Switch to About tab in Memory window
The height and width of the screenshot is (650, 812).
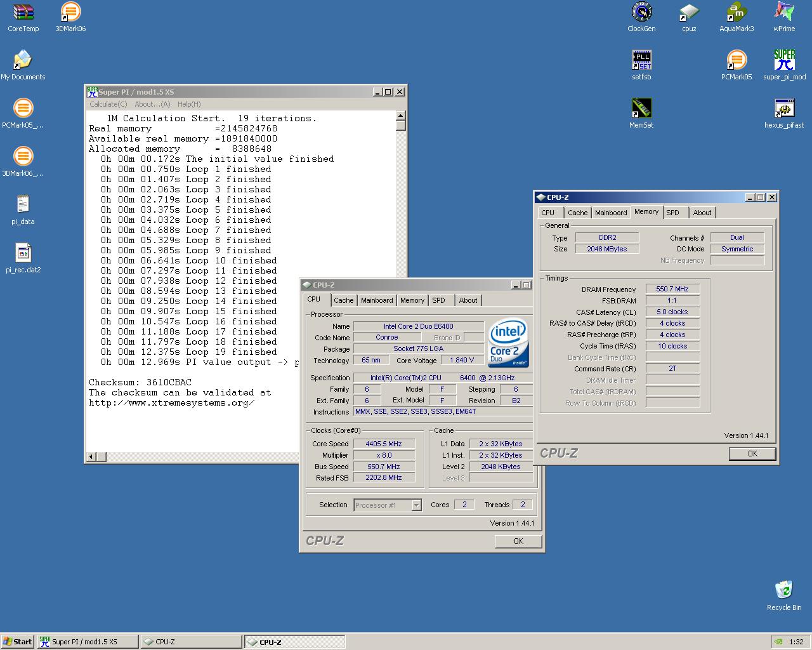tap(702, 213)
